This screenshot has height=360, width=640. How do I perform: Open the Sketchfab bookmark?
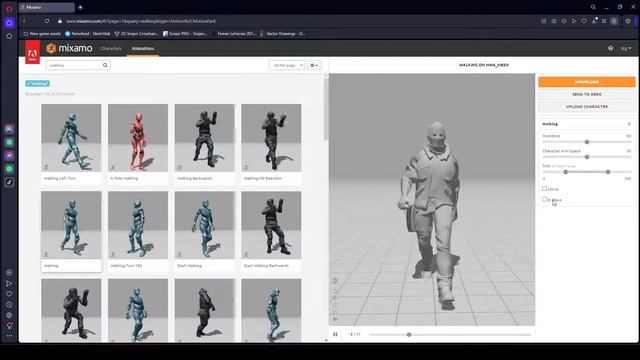pos(88,34)
